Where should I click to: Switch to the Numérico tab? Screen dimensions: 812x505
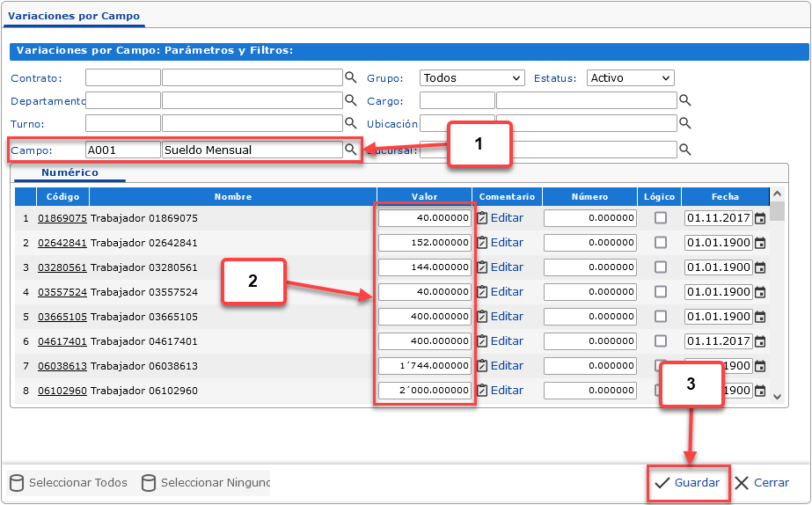coord(69,173)
